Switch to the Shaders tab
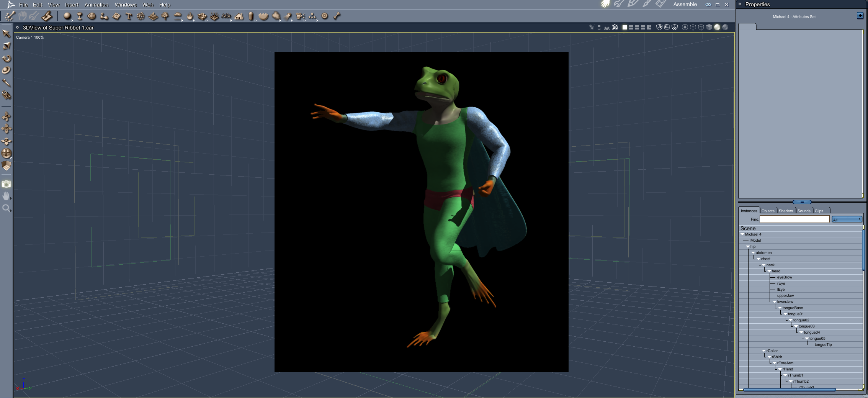Screen dimensions: 868x398 pos(786,211)
